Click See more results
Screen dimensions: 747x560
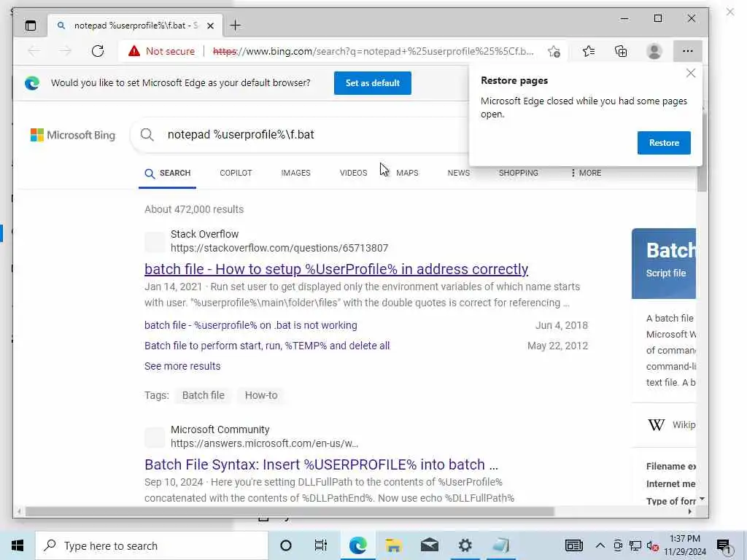[x=182, y=366]
